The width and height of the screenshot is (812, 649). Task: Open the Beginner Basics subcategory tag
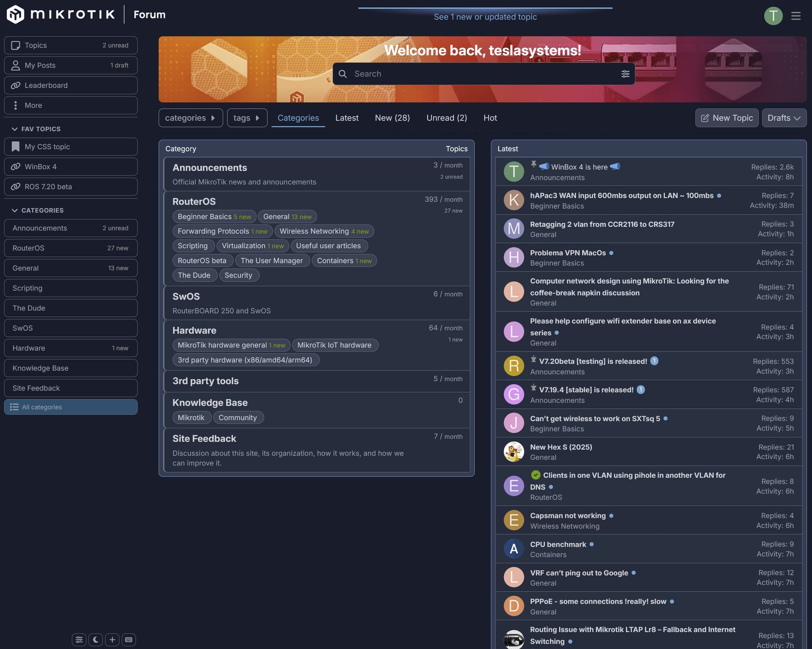[x=214, y=216]
